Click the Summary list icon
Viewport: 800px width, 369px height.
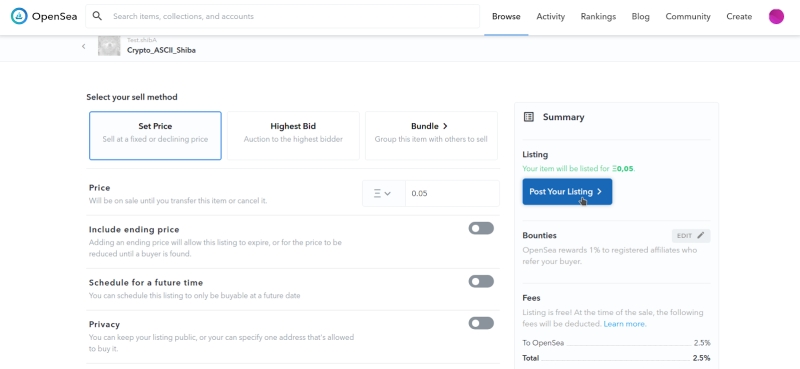(529, 117)
